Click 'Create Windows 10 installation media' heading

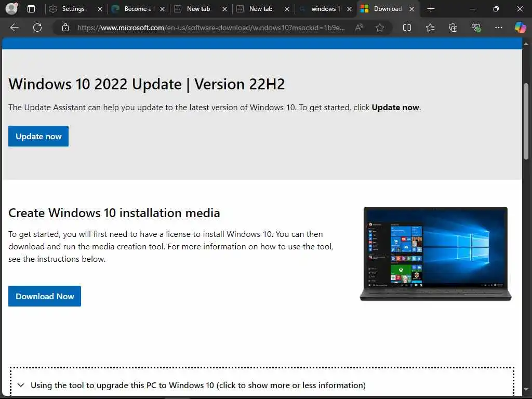point(114,212)
